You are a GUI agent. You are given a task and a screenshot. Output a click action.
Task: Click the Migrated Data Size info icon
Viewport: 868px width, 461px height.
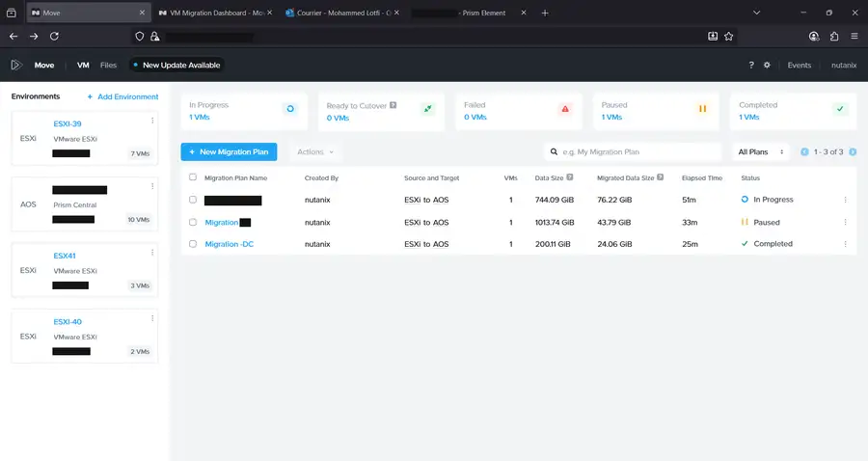[660, 177]
